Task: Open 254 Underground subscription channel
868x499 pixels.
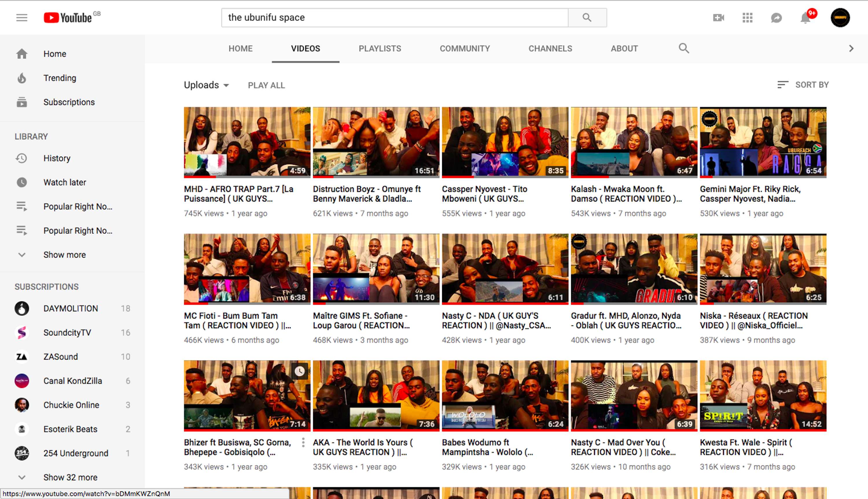Action: tap(72, 453)
